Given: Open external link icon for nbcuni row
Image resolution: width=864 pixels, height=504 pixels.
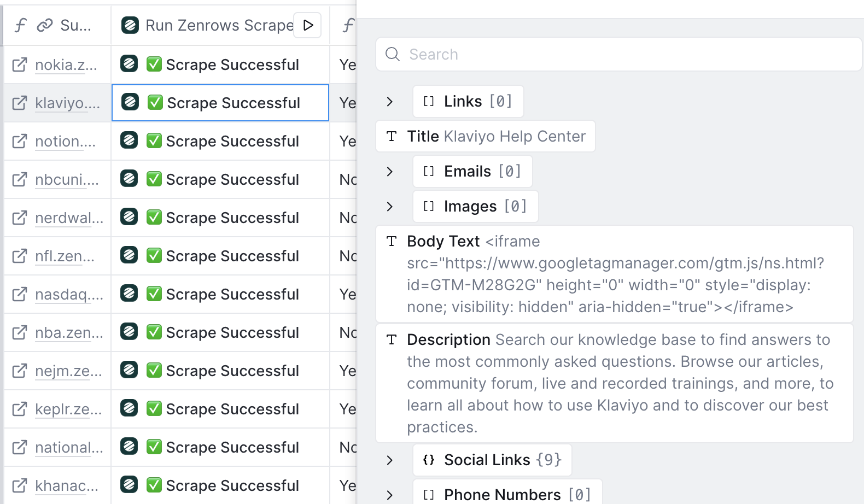Looking at the screenshot, I should [20, 179].
